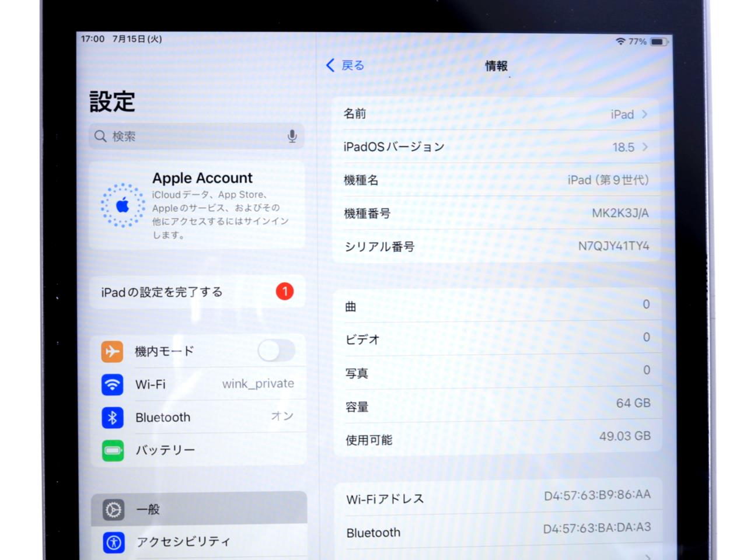This screenshot has height=560, width=747.
Task: Tap the Apple Account logo icon
Action: coord(123,205)
